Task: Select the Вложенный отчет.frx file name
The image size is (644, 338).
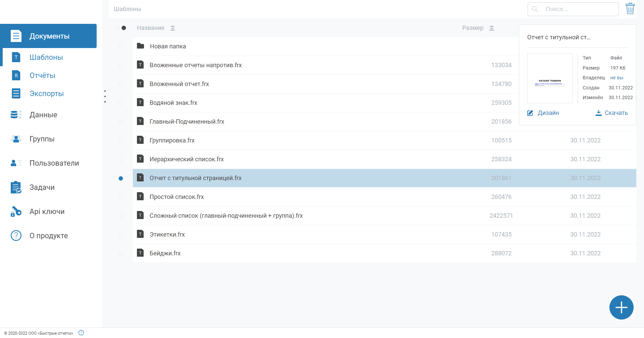Action: tap(179, 84)
